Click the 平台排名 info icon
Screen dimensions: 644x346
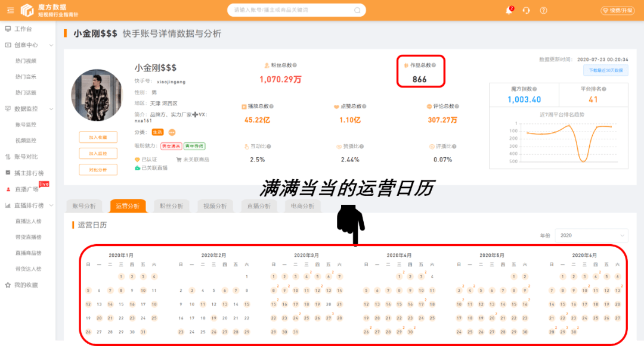604,89
